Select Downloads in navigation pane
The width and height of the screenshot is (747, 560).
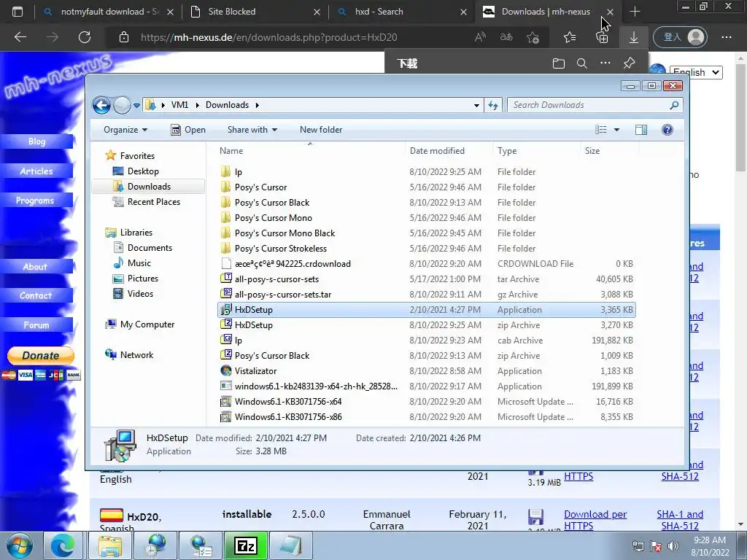tap(149, 186)
